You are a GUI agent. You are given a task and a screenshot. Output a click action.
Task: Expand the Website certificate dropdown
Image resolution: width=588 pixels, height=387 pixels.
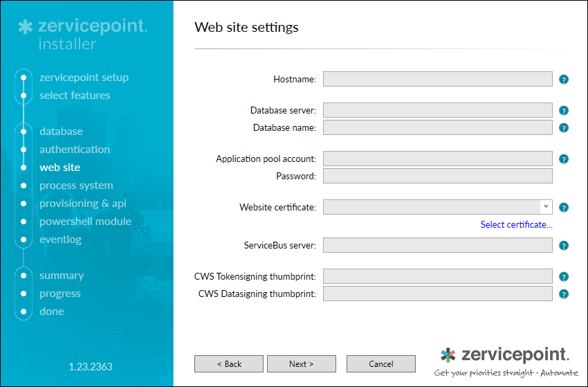546,207
